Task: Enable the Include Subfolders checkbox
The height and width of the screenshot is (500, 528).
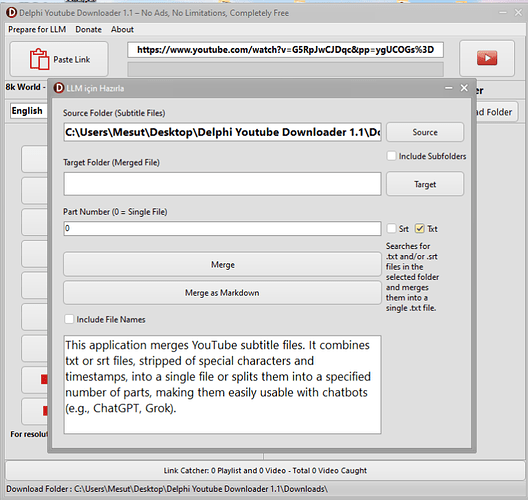Action: pyautogui.click(x=391, y=156)
